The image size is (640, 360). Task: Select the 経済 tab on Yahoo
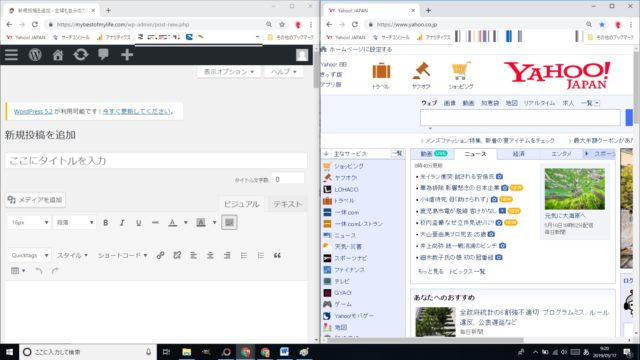pyautogui.click(x=518, y=154)
